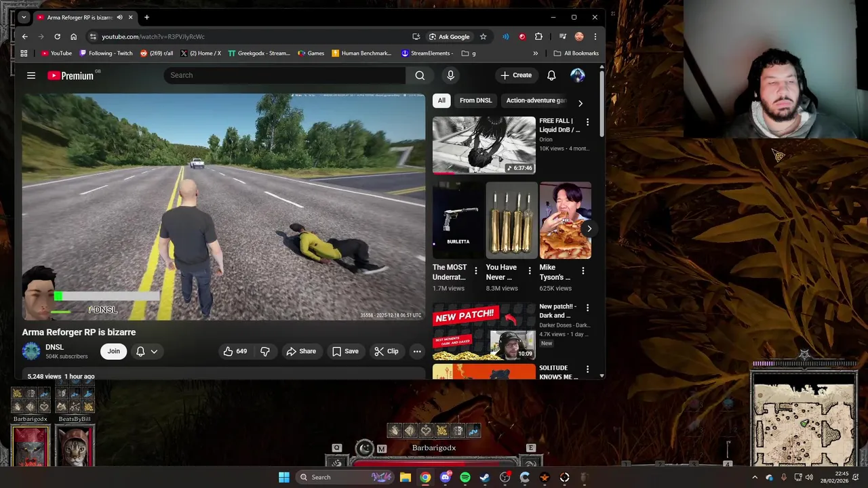Open options for 'The MOST Underrat...' short
The width and height of the screenshot is (868, 488).
[x=475, y=271]
